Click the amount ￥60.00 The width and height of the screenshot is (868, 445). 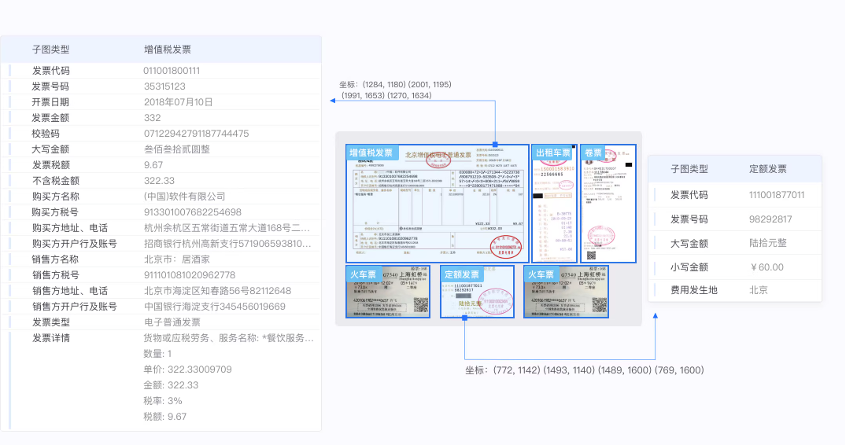766,267
